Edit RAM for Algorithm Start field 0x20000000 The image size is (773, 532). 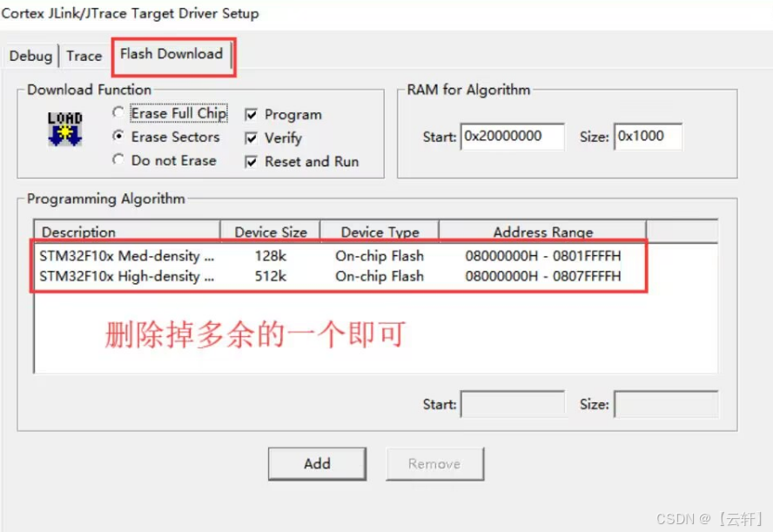pyautogui.click(x=512, y=137)
